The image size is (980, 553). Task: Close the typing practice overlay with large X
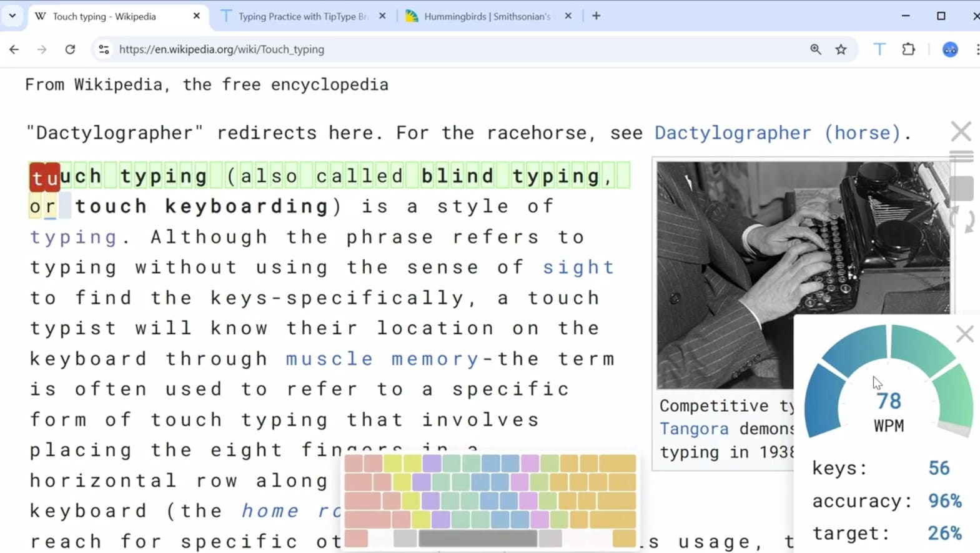[x=961, y=132]
